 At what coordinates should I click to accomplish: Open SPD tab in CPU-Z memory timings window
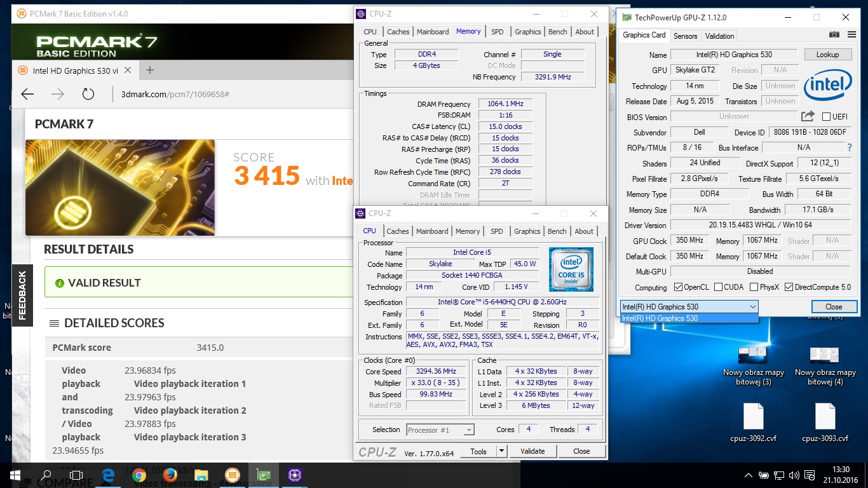click(498, 32)
